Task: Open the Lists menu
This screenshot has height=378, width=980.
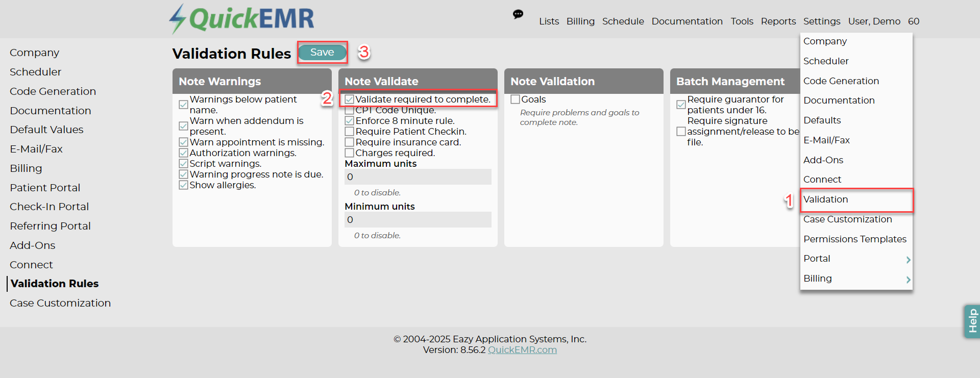Action: tap(549, 21)
